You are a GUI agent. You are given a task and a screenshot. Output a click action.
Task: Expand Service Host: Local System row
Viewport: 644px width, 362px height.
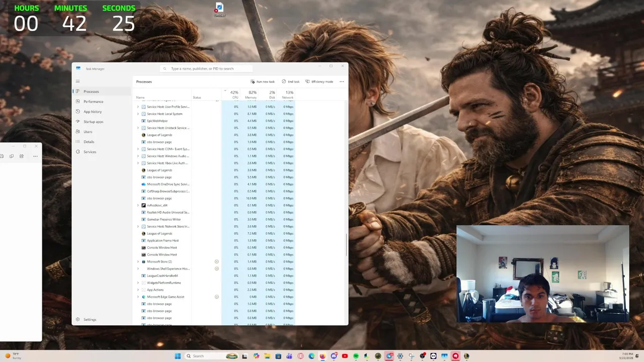click(x=138, y=114)
